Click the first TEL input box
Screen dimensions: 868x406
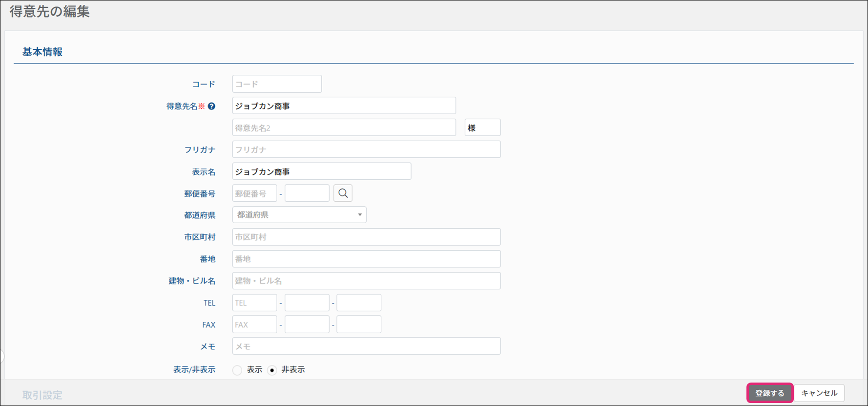(x=254, y=303)
